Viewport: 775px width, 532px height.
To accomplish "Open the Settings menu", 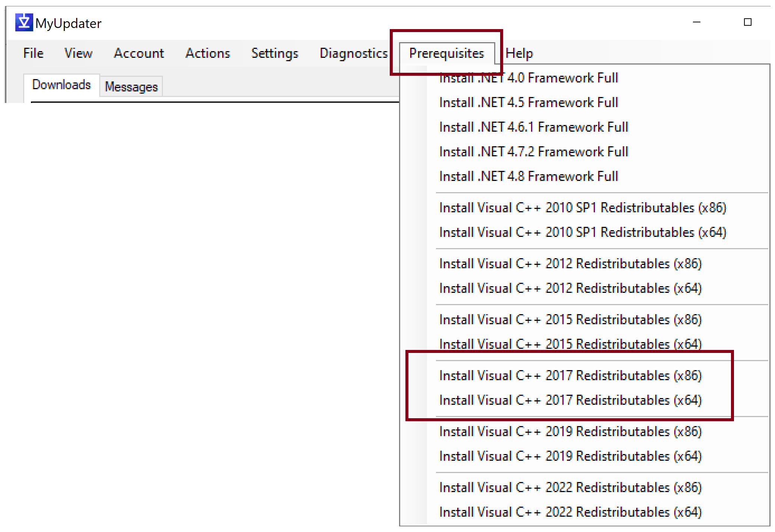I will click(x=275, y=53).
